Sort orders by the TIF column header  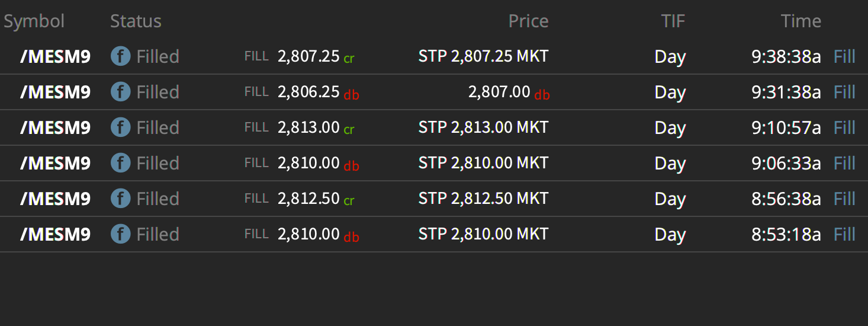(x=673, y=21)
